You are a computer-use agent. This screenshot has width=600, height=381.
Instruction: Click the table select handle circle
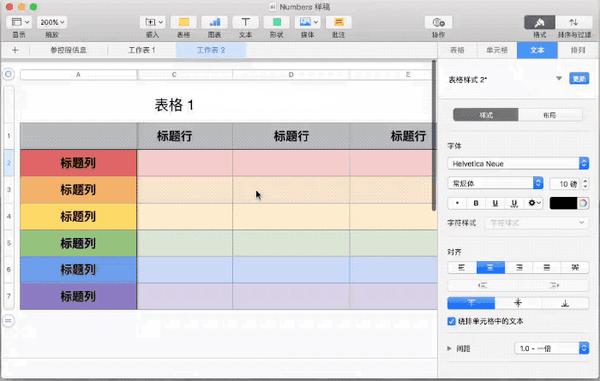coord(8,74)
